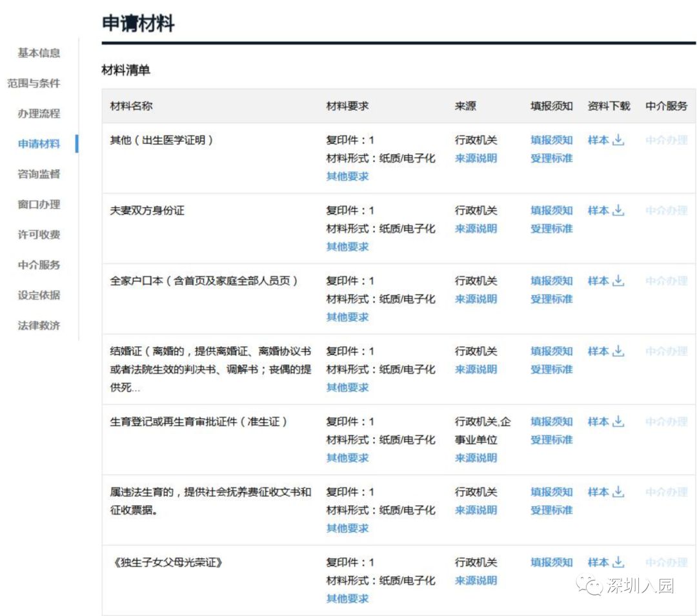697x616 pixels.
Task: Open 咨询监督 from the sidebar
Action: click(x=37, y=174)
